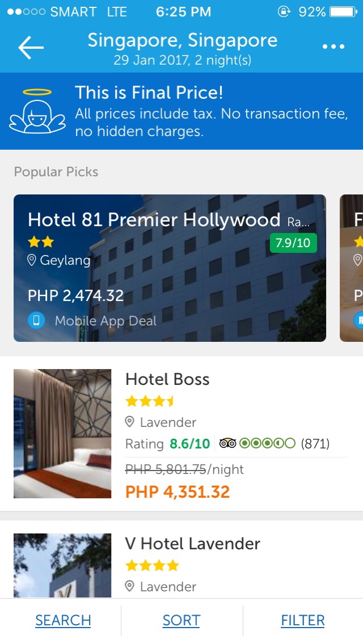The height and width of the screenshot is (644, 363).
Task: Select Hotel Boss hotel name
Action: [167, 379]
